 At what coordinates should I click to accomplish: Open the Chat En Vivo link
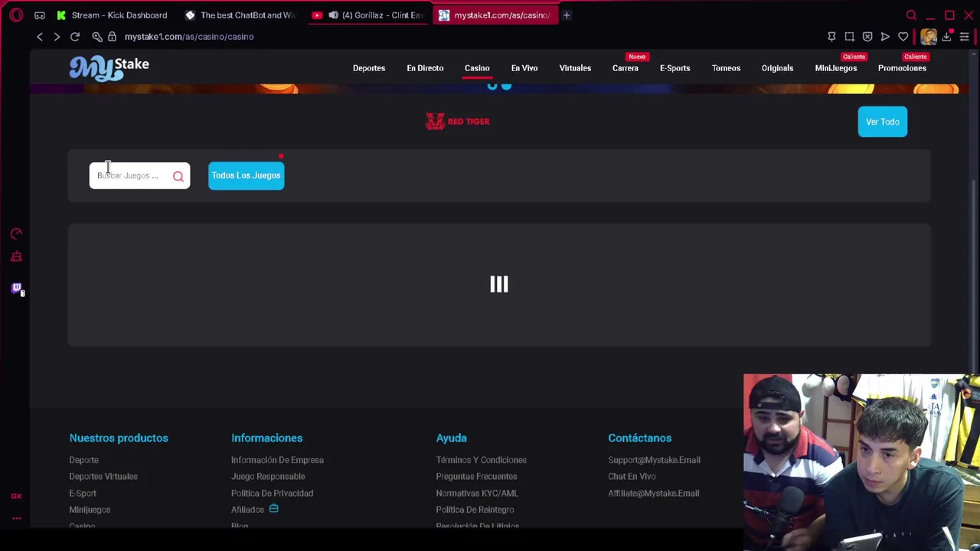(x=632, y=476)
